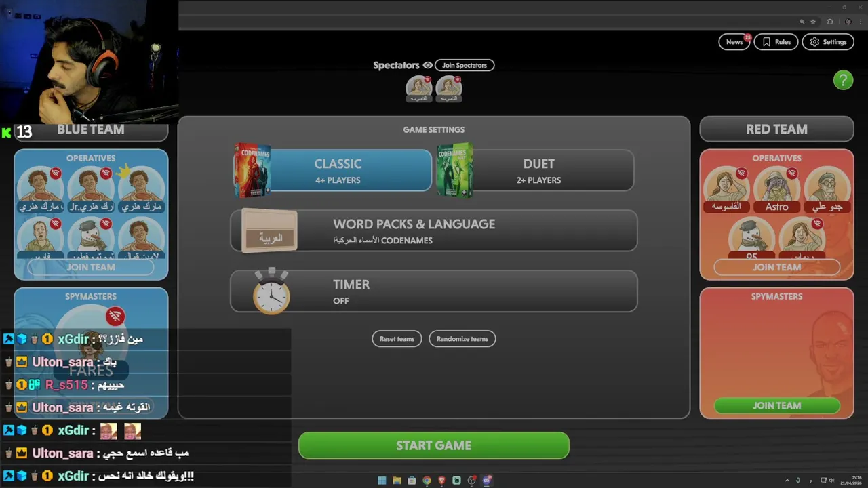Click the RED TEAM header
Screen dimensions: 868x488
(776, 129)
